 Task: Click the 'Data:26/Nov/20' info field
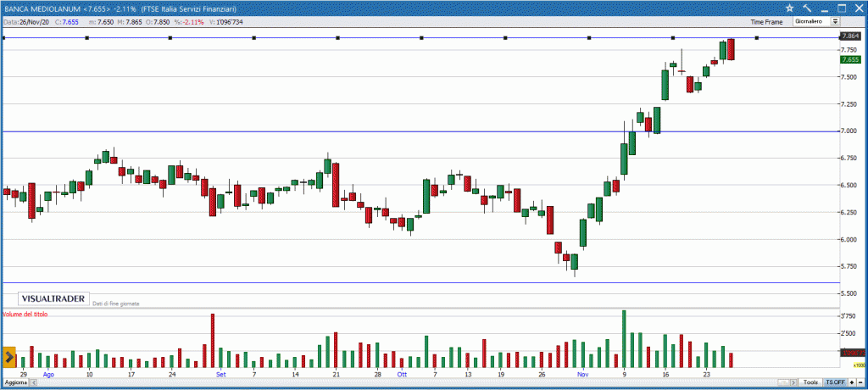click(x=27, y=22)
